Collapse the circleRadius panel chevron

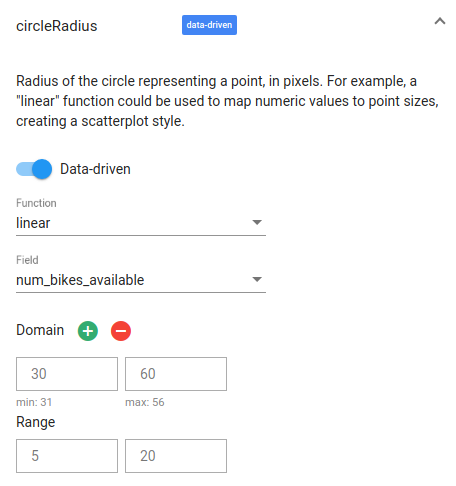coord(440,21)
